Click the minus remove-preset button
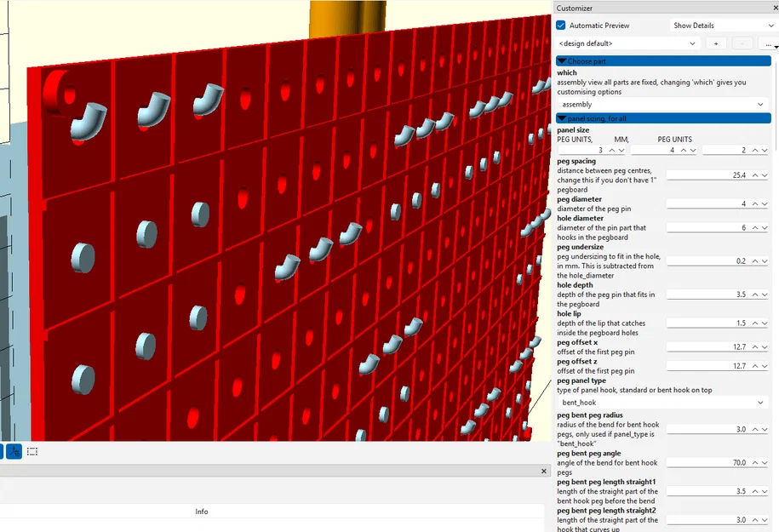The width and height of the screenshot is (779, 532). tap(742, 43)
